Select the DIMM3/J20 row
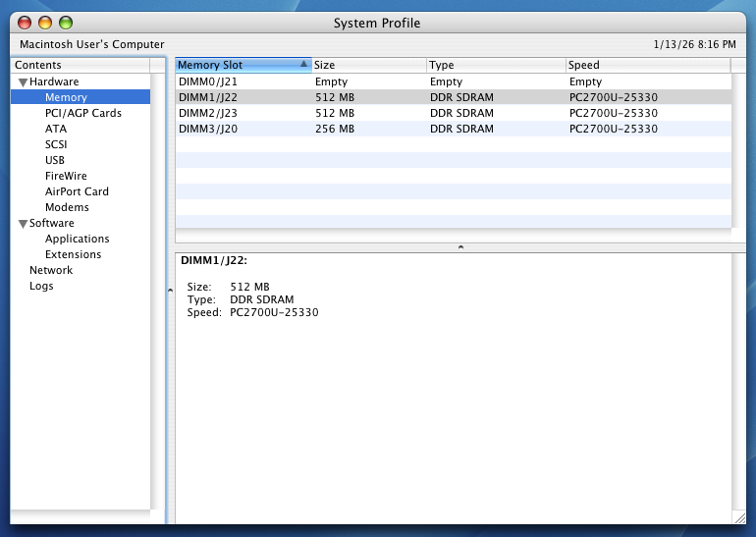The width and height of the screenshot is (756, 537). click(454, 129)
